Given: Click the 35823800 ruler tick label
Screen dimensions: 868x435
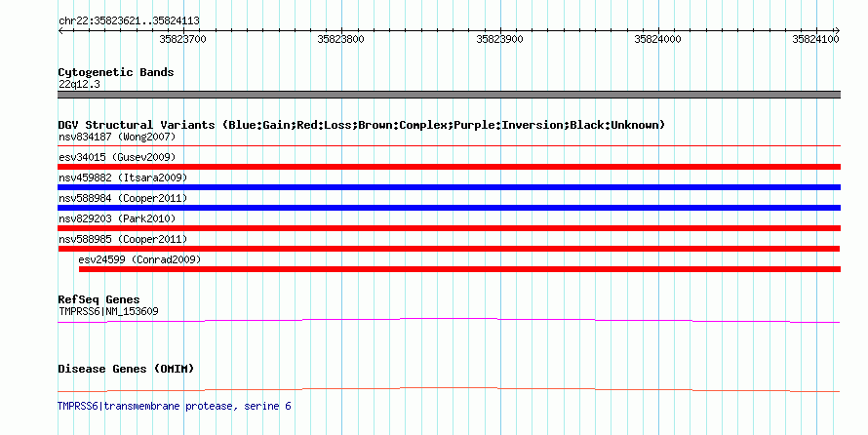Looking at the screenshot, I should [x=340, y=39].
